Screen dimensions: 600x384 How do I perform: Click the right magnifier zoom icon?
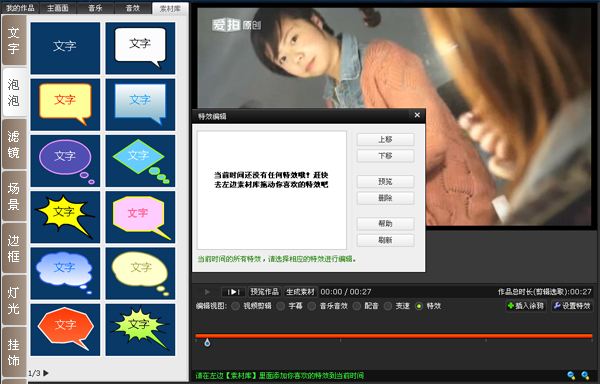(585, 376)
